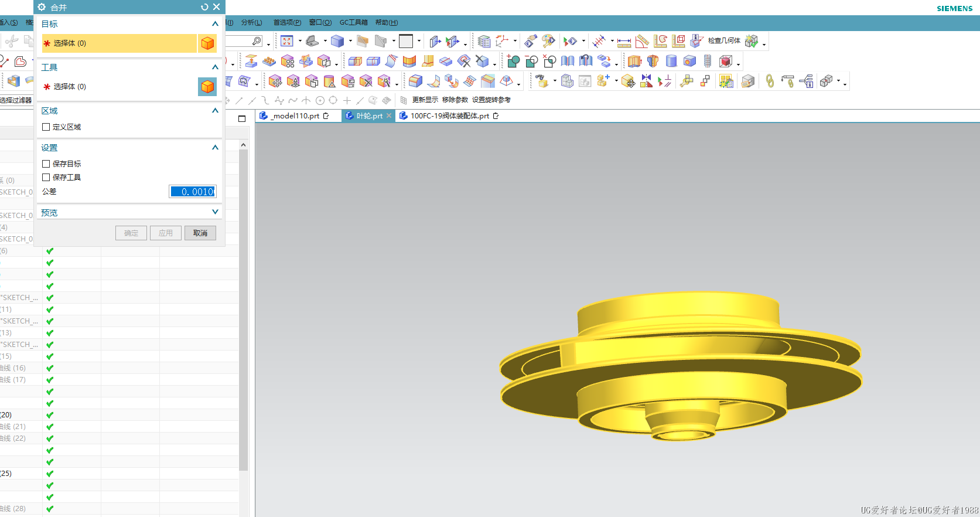Screen dimensions: 980x517
Task: Click the navigator scroll-up arrow
Action: click(243, 145)
